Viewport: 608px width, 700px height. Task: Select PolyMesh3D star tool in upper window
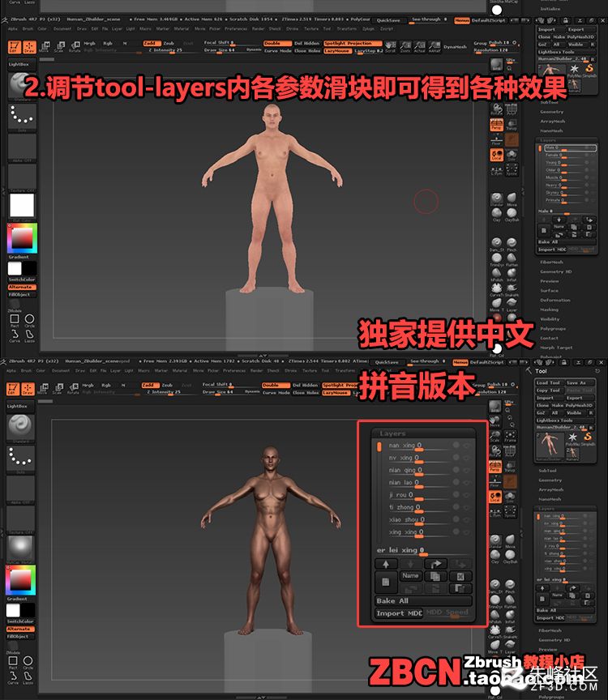click(574, 70)
